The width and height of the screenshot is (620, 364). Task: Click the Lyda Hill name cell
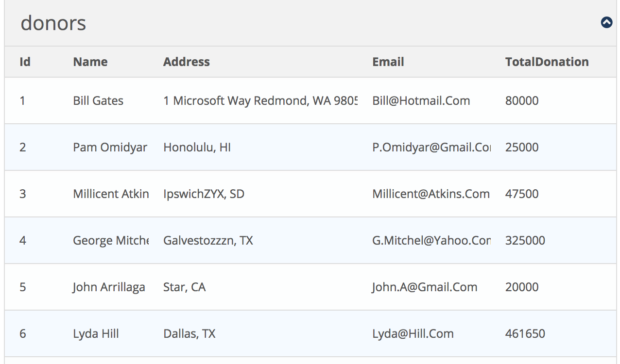[96, 334]
